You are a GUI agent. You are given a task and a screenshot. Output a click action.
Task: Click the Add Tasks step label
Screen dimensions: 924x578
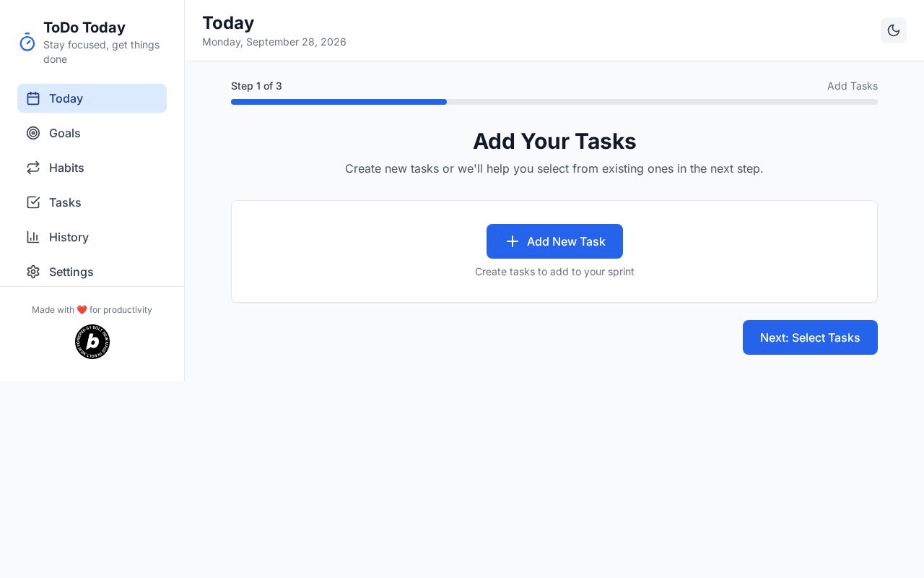[x=853, y=86]
